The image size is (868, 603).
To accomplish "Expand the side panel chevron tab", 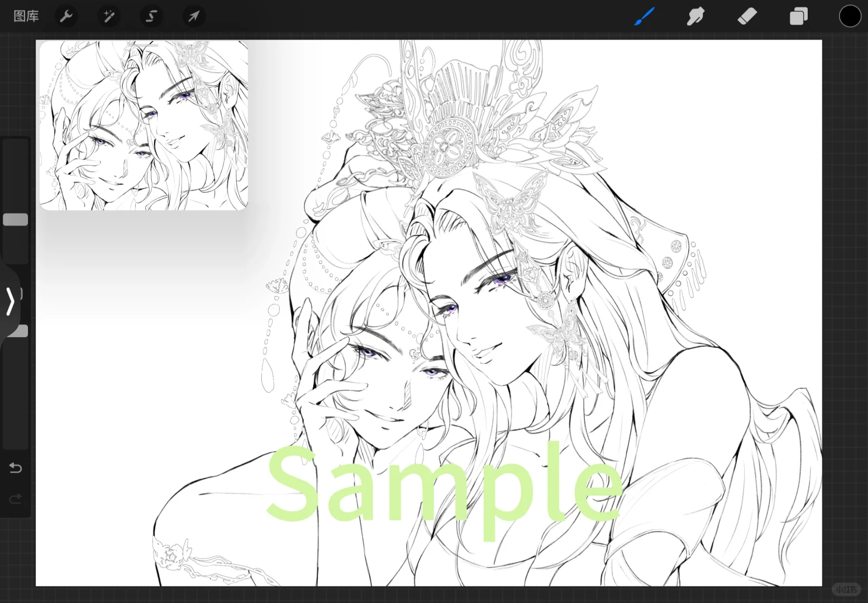I will pos(10,302).
